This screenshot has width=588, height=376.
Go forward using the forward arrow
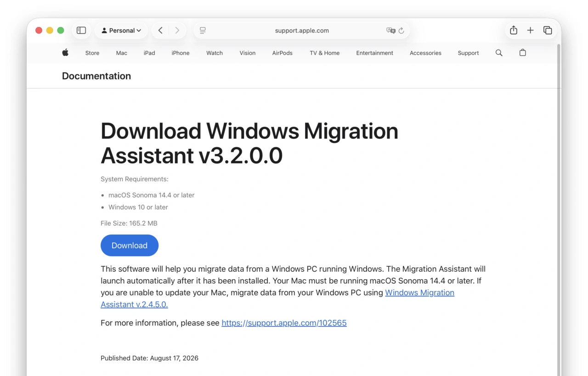point(177,30)
